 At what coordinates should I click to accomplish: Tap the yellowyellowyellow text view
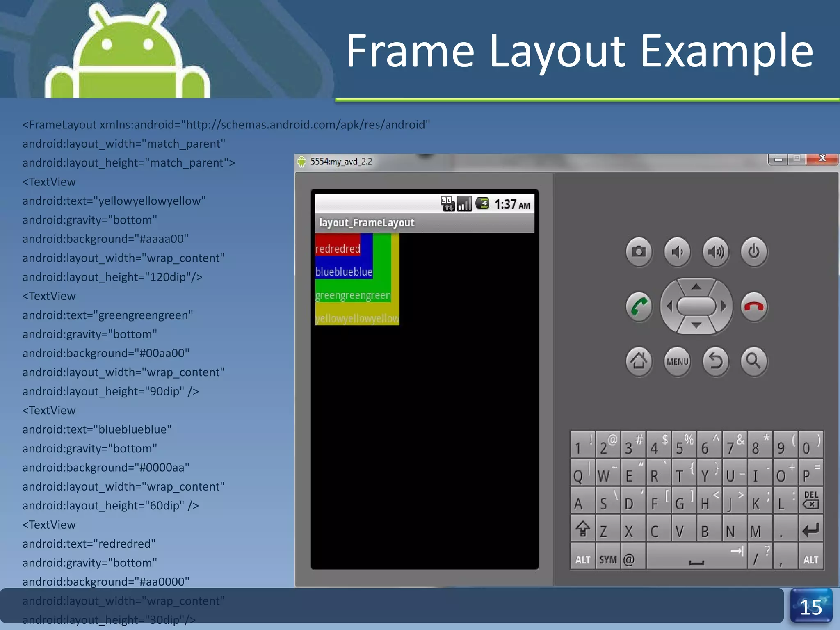(357, 318)
